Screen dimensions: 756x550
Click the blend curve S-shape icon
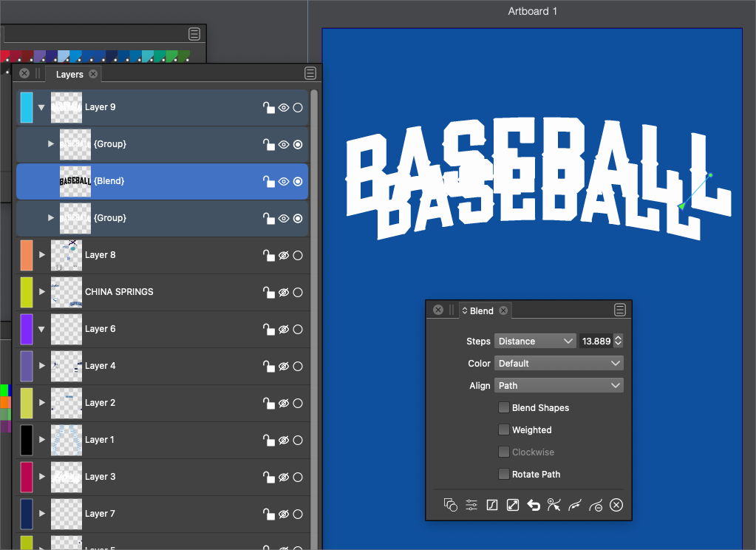(x=491, y=506)
